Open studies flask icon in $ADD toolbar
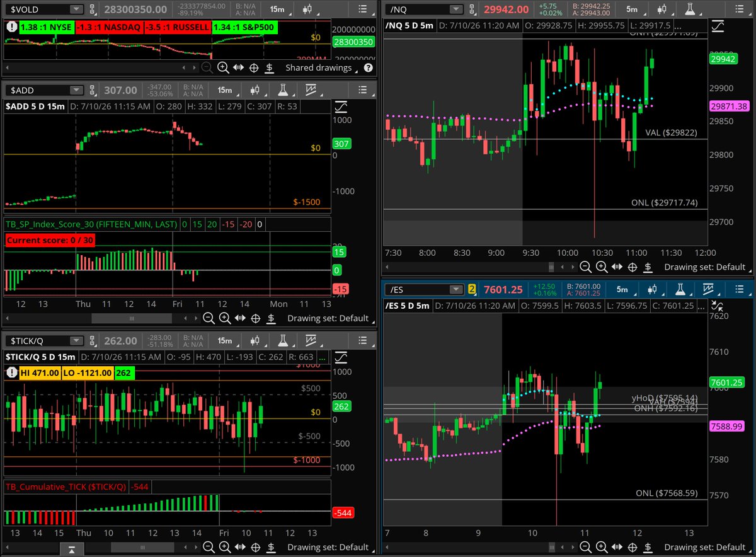Image resolution: width=756 pixels, height=557 pixels. click(283, 90)
